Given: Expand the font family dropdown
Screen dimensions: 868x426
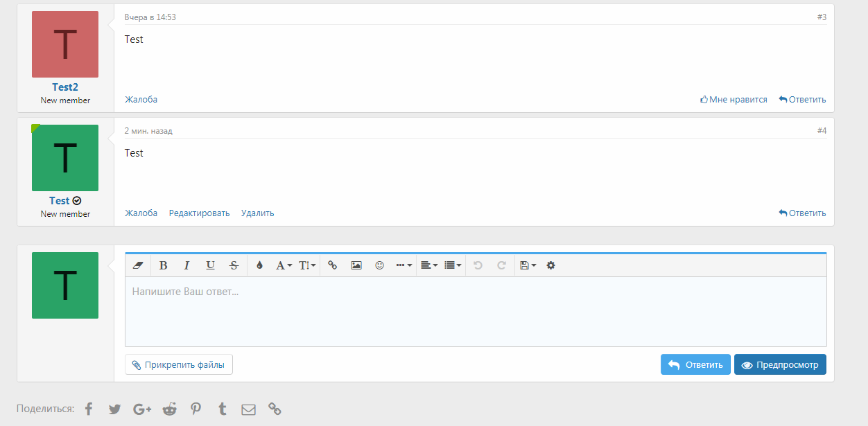Looking at the screenshot, I should pos(284,265).
